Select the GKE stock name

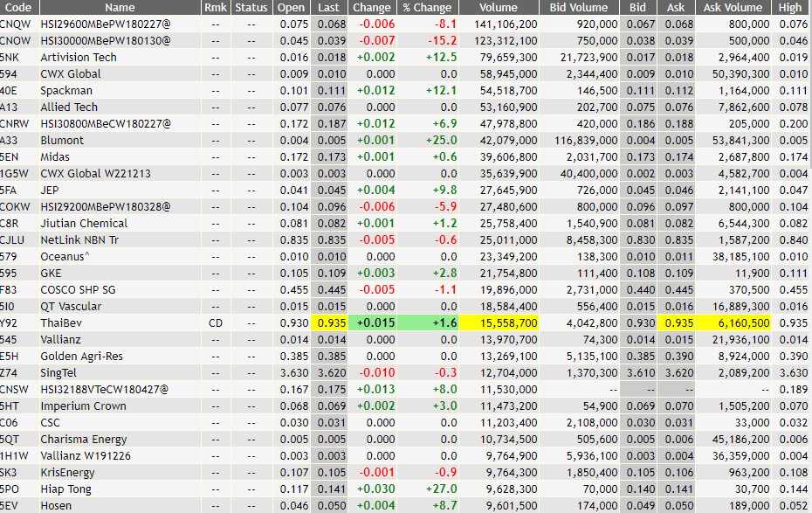(51, 273)
